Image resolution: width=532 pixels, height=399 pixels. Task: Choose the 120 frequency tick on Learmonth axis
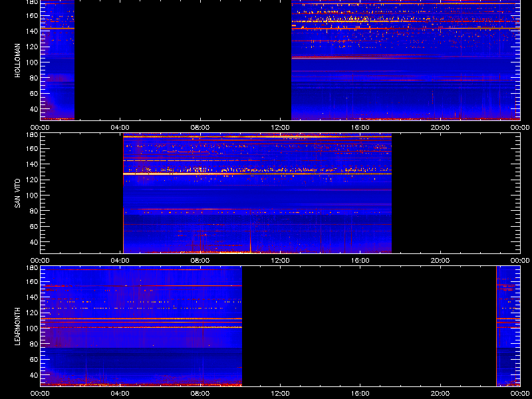pos(33,313)
